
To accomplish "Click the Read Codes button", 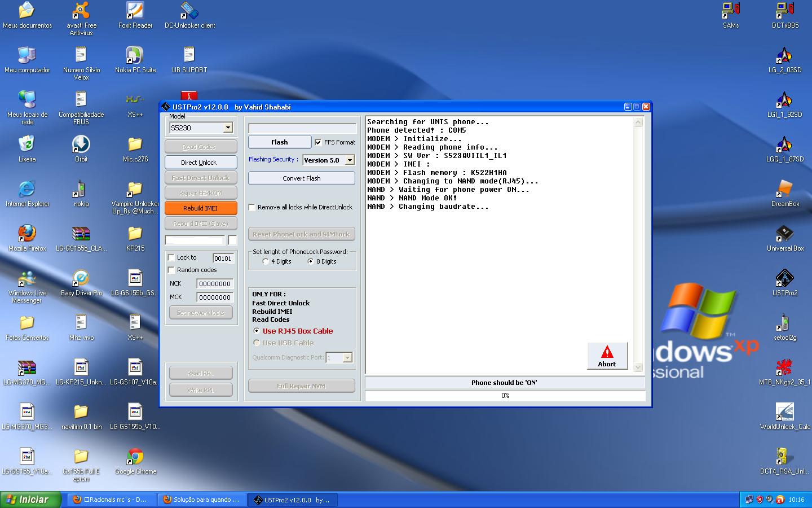I will [x=201, y=147].
